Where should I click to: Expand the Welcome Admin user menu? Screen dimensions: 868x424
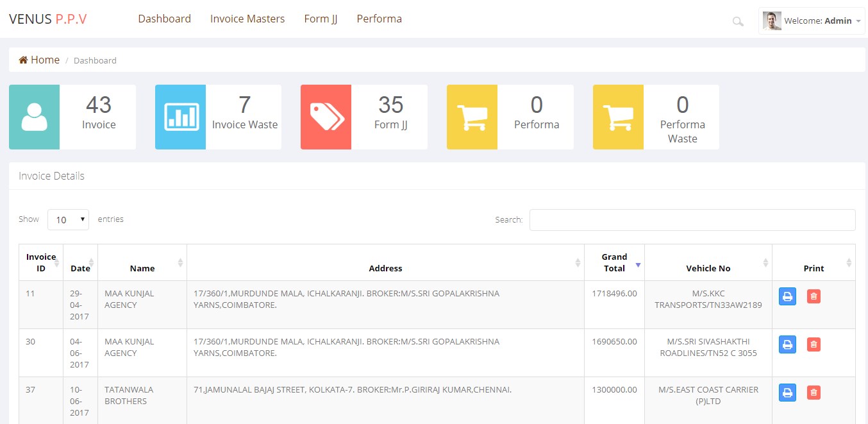[x=812, y=21]
